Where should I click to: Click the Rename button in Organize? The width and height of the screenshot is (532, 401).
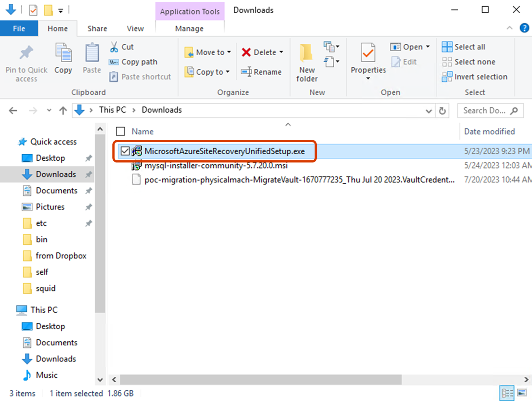coord(261,72)
